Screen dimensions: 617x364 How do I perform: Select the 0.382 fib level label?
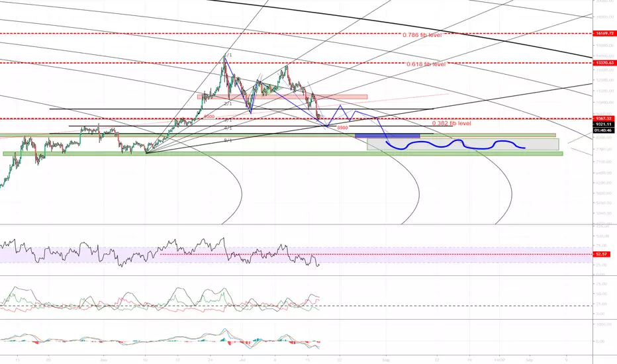click(x=451, y=123)
